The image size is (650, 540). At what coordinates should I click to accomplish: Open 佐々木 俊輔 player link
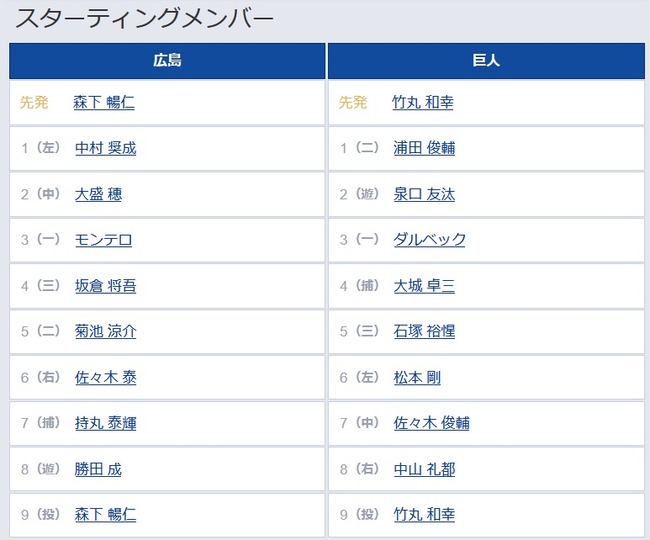pyautogui.click(x=432, y=423)
